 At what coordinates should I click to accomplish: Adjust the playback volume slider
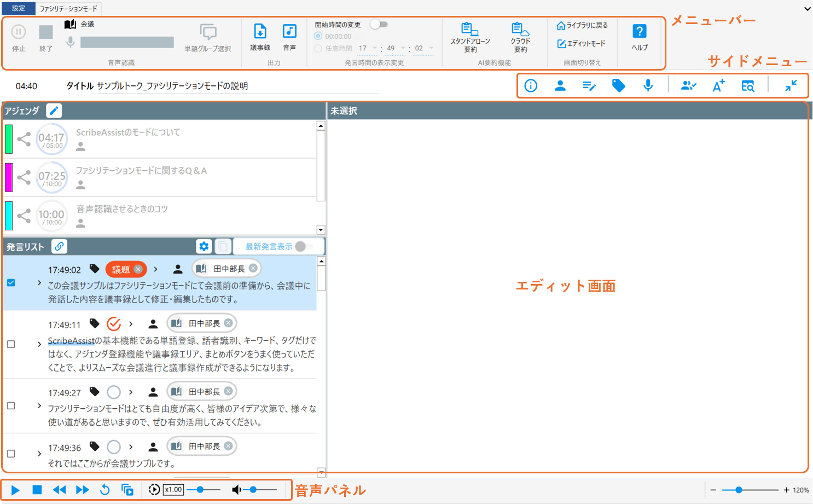pyautogui.click(x=254, y=490)
